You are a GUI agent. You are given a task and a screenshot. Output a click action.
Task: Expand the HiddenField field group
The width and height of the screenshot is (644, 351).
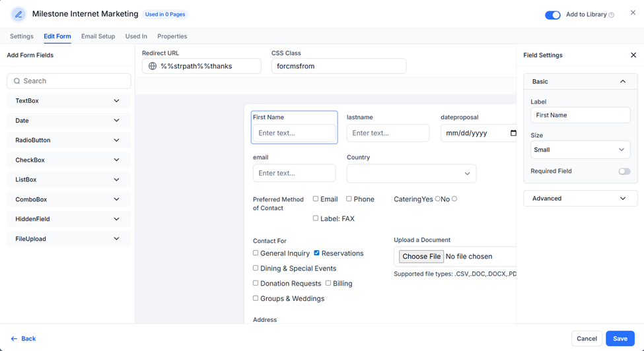[69, 219]
